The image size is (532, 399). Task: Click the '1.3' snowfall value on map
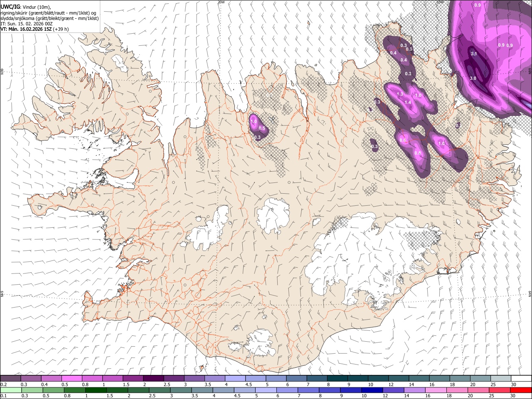coord(400,94)
